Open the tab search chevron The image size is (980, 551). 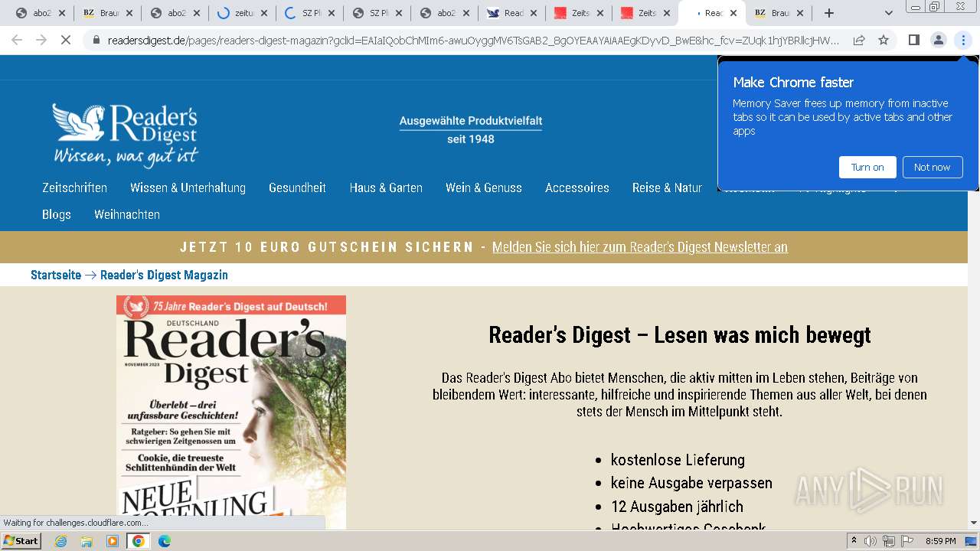[888, 13]
